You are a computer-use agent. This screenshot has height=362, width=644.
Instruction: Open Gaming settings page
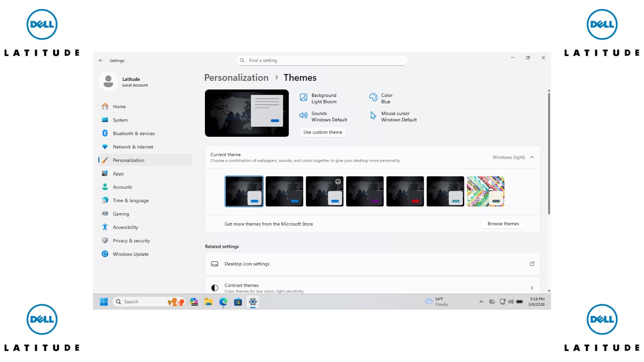point(145,214)
